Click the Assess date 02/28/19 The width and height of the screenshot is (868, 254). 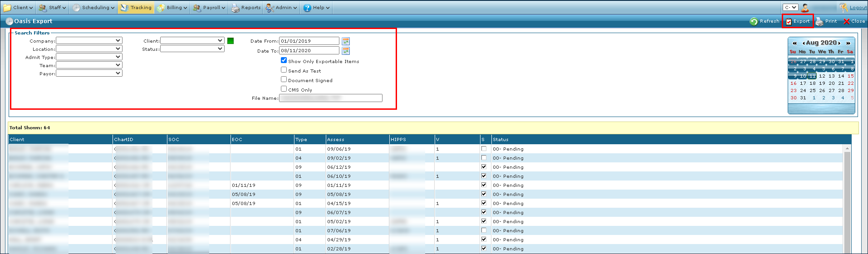point(339,249)
